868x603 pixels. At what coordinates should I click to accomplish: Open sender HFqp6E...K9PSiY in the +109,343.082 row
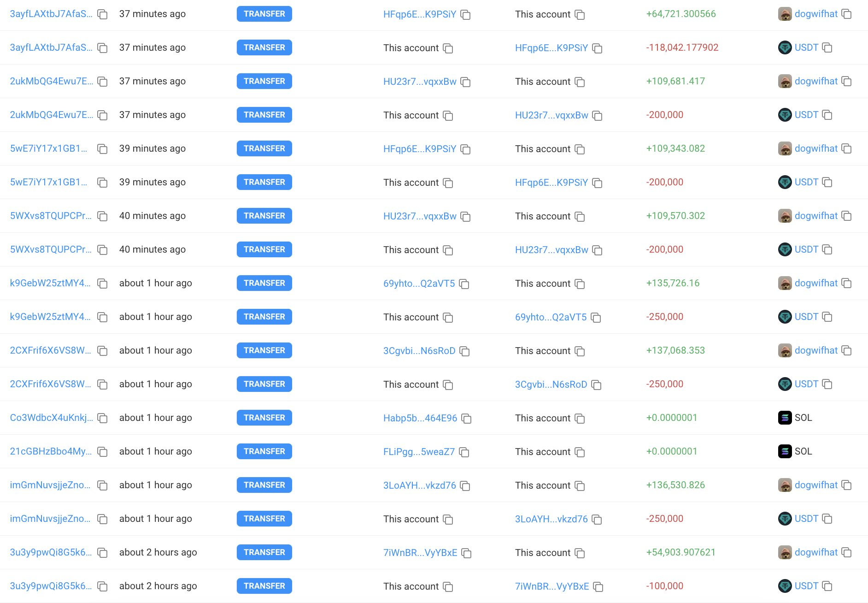[420, 149]
